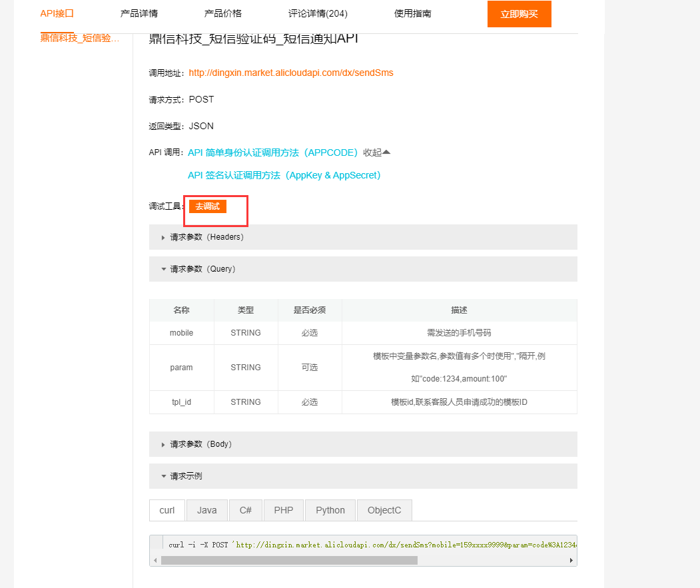
Task: Click code box scroll right arrow
Action: [571, 560]
